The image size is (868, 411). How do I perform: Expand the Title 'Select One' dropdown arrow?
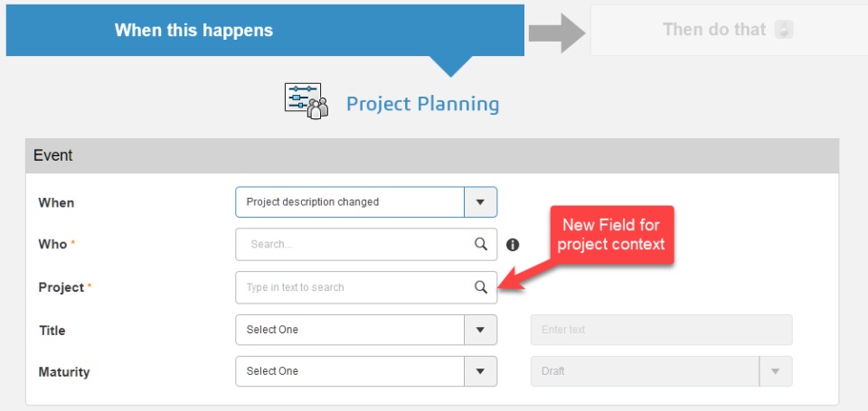(x=480, y=330)
